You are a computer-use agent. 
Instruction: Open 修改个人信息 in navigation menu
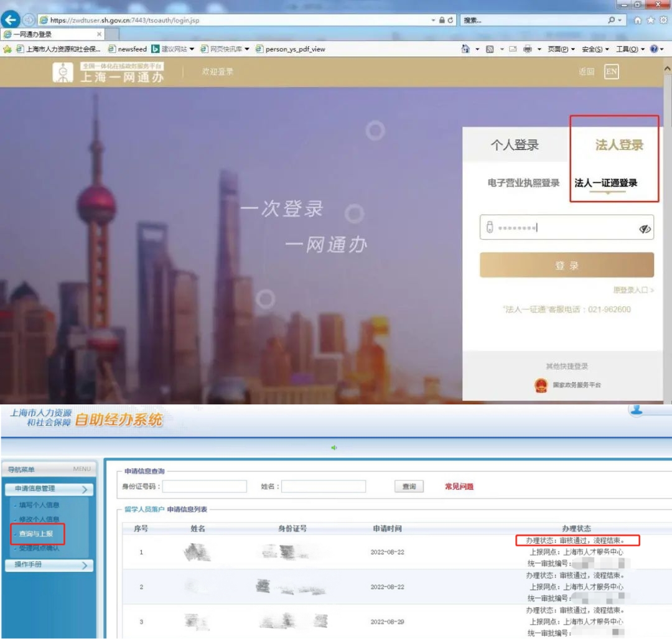coord(39,519)
